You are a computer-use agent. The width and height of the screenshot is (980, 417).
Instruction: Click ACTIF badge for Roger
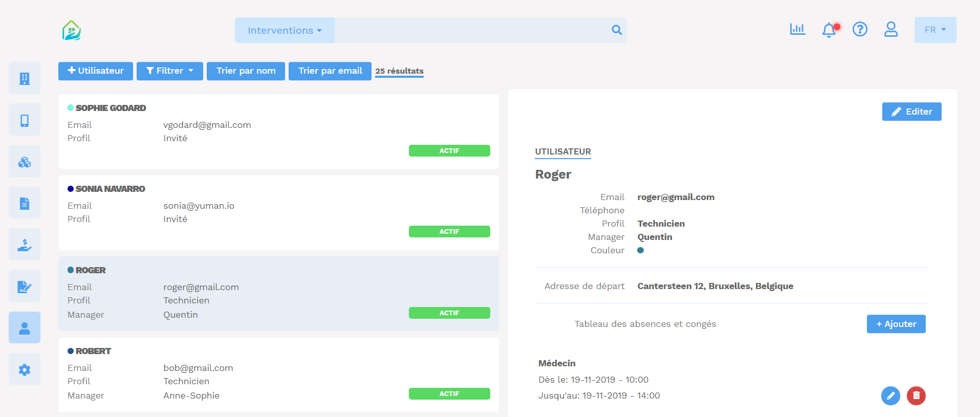449,313
